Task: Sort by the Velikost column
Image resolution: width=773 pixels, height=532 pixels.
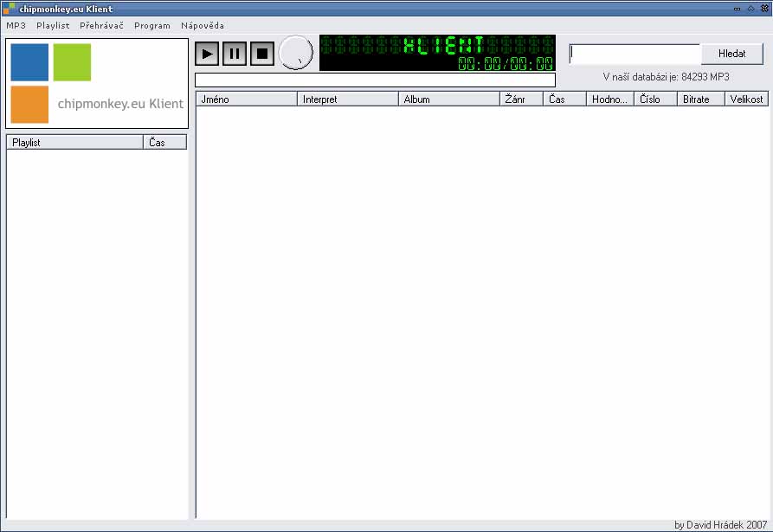Action: pyautogui.click(x=746, y=99)
